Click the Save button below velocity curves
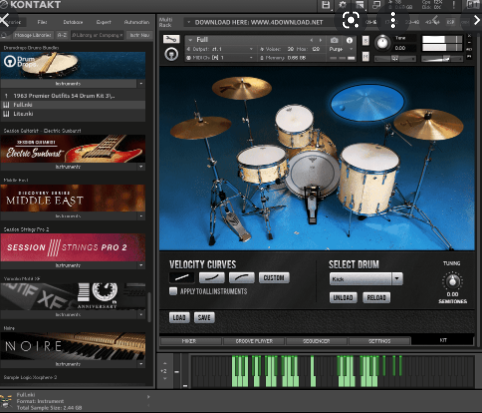Screen dimensions: 482x413 pos(204,317)
